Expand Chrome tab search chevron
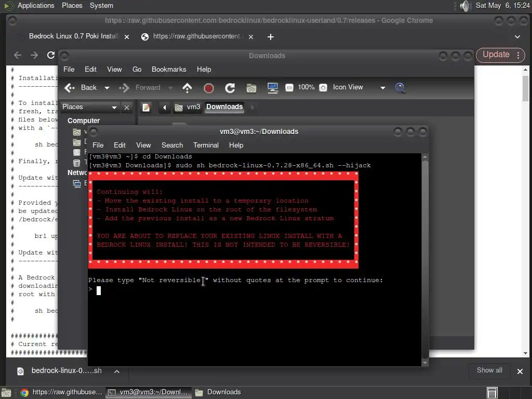The width and height of the screenshot is (532, 399). click(517, 37)
